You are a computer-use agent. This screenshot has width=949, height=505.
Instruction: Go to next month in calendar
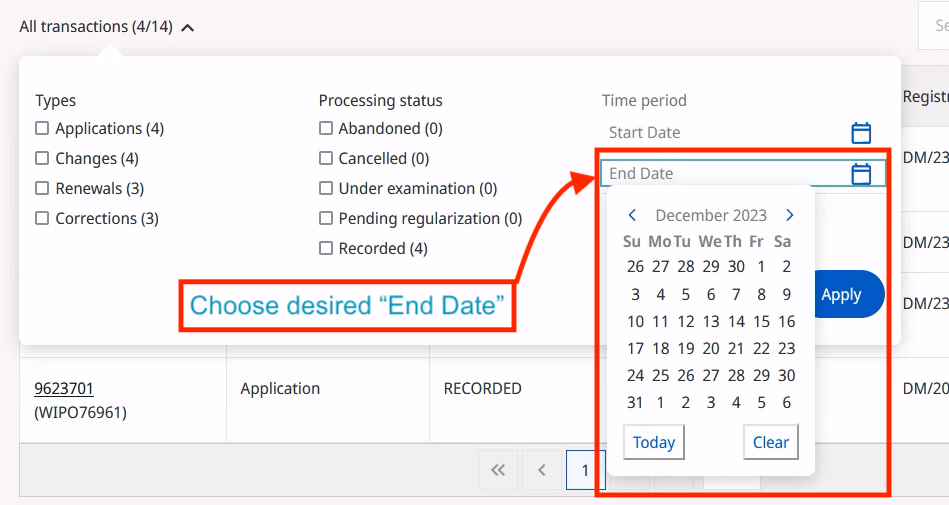[790, 215]
